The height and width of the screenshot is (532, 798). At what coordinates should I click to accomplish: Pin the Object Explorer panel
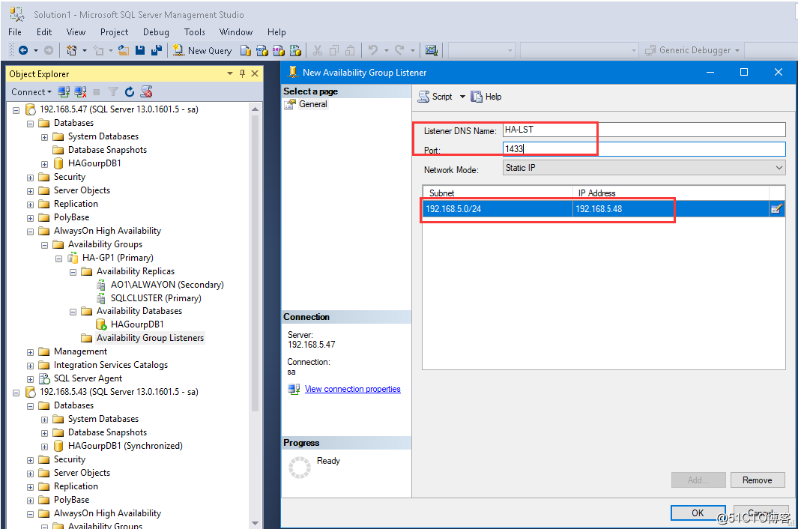[242, 73]
